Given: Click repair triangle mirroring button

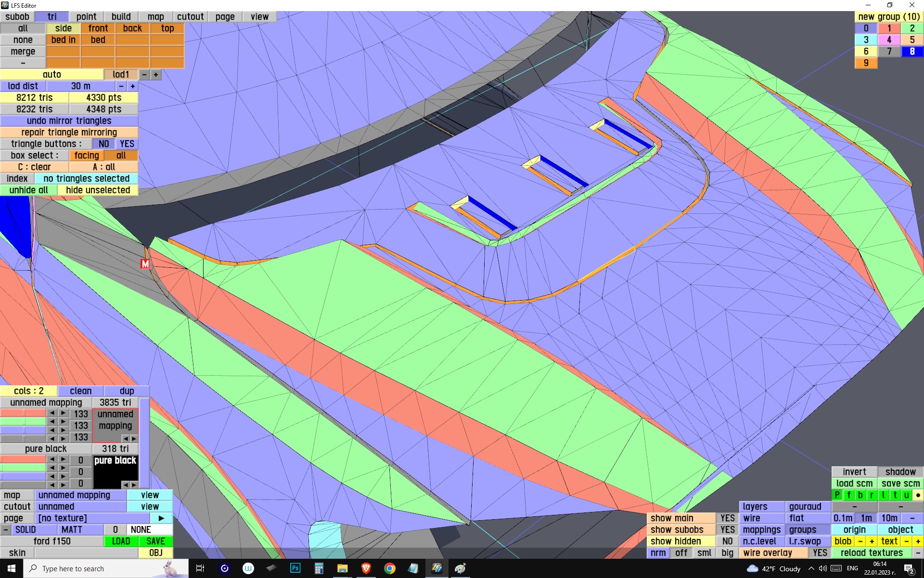Looking at the screenshot, I should (69, 132).
